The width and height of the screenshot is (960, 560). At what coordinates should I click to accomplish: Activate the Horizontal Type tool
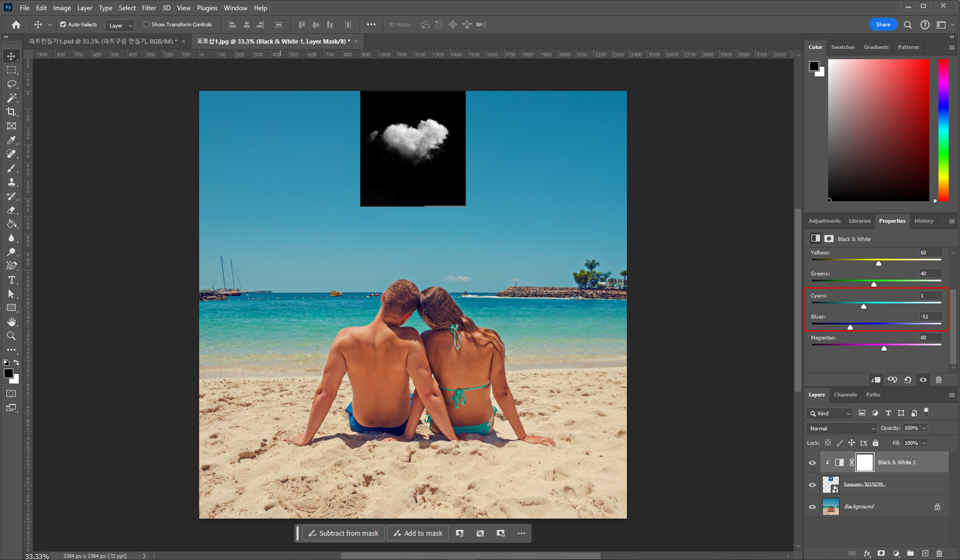(11, 280)
